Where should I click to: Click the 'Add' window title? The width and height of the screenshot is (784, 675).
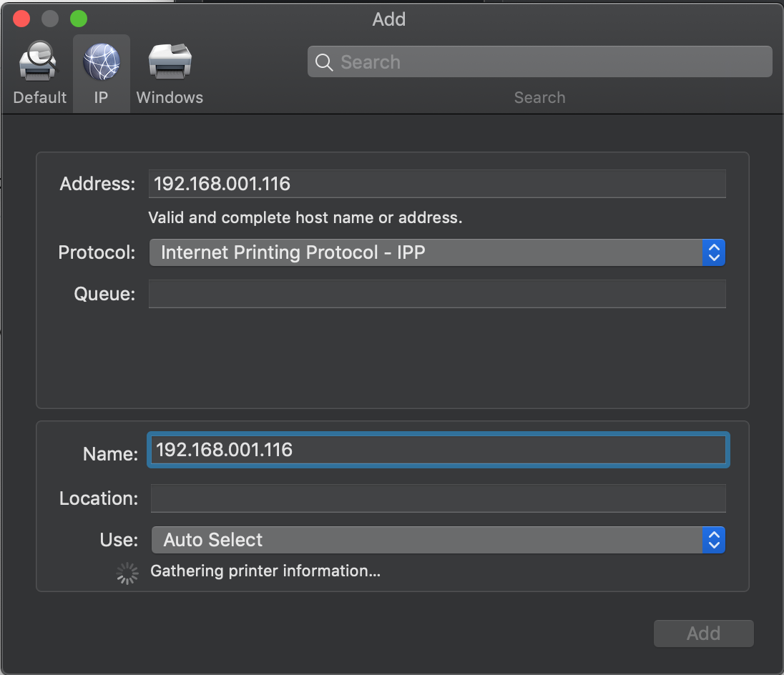pos(389,19)
